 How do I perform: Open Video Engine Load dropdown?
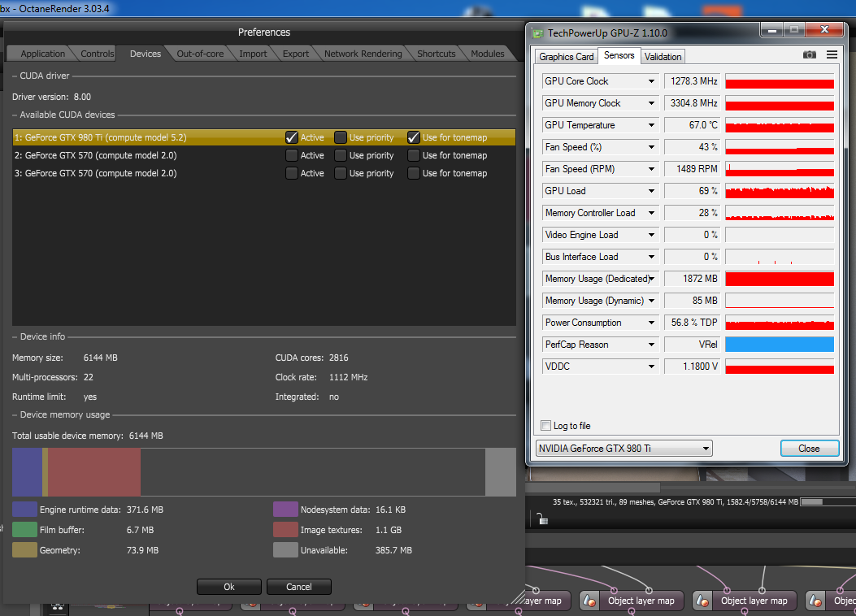(651, 235)
